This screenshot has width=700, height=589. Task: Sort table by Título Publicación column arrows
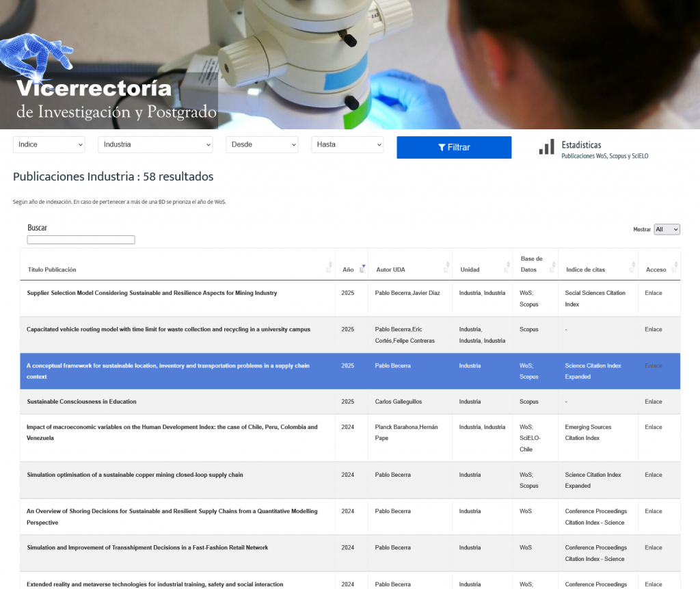click(x=329, y=268)
